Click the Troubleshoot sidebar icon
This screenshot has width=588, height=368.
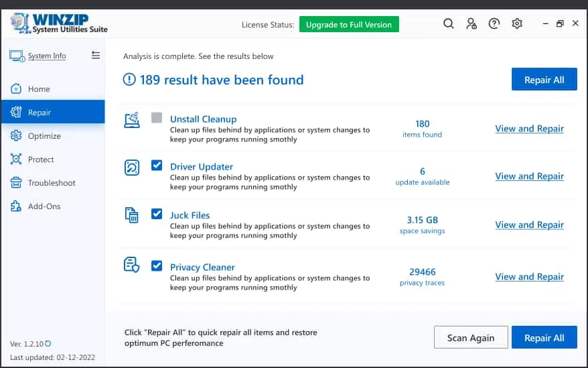(16, 182)
